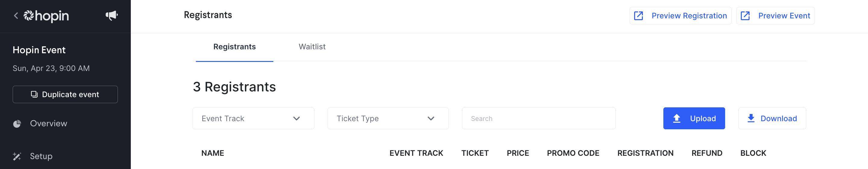Click the download arrow icon
Viewport: 868px width, 169px height.
751,118
